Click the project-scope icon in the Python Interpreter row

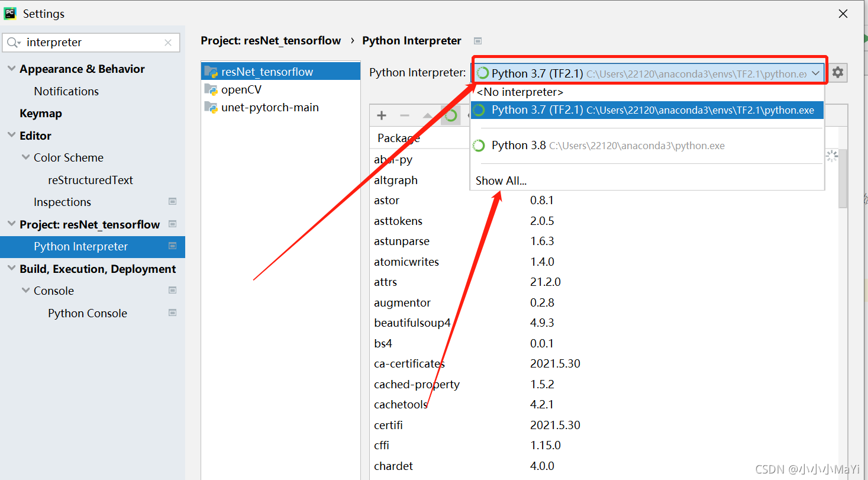[x=173, y=246]
